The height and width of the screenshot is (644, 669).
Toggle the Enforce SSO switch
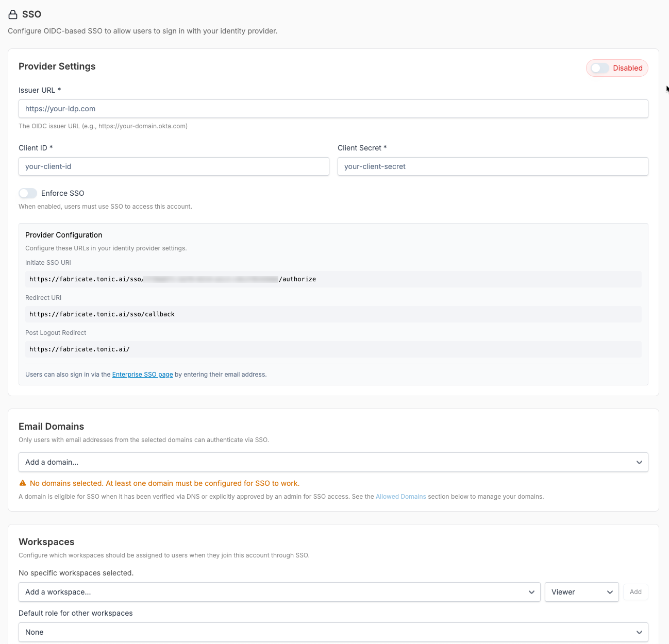tap(28, 193)
